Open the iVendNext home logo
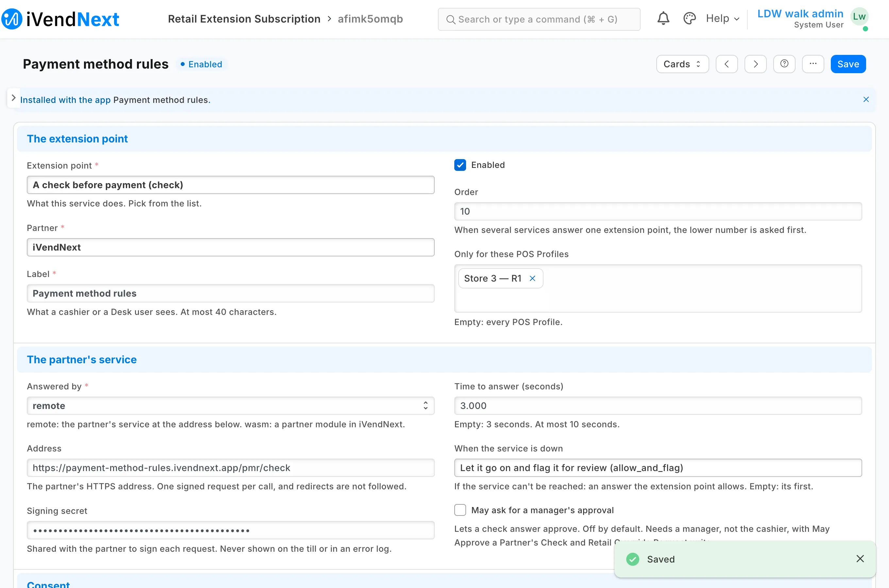Image resolution: width=889 pixels, height=588 pixels. pyautogui.click(x=60, y=19)
